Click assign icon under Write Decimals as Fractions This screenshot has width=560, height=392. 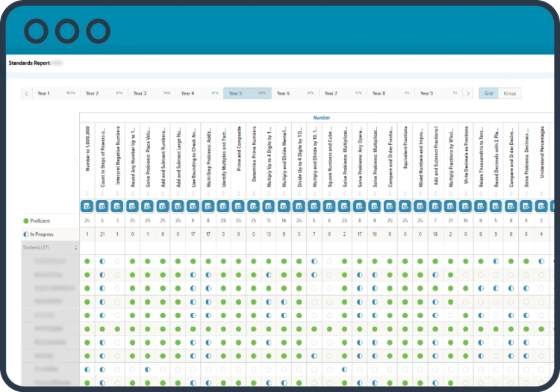pyautogui.click(x=465, y=205)
